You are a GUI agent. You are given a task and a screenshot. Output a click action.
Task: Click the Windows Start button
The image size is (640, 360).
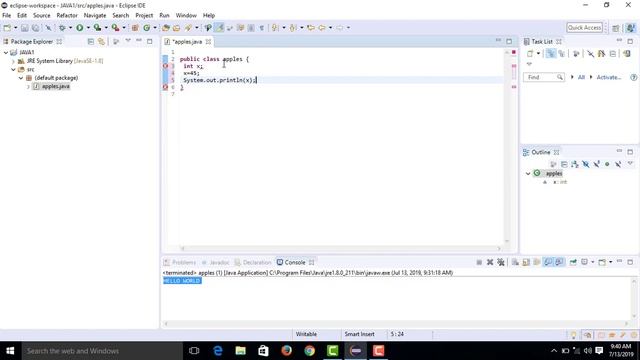[x=10, y=351]
